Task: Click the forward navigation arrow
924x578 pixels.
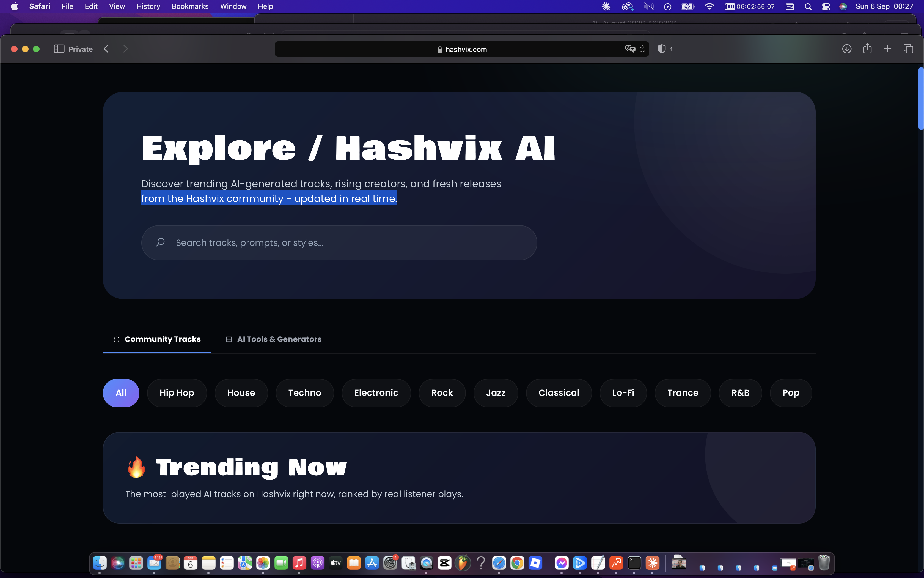Action: tap(125, 49)
